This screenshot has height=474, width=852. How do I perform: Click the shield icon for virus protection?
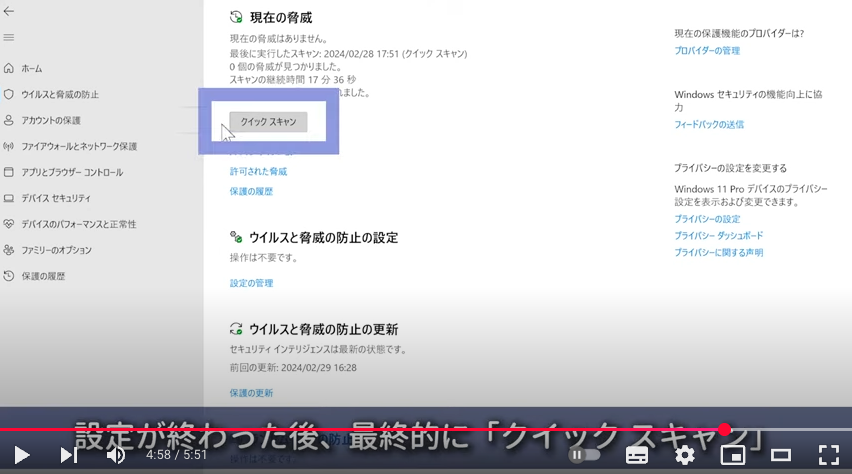click(x=9, y=94)
